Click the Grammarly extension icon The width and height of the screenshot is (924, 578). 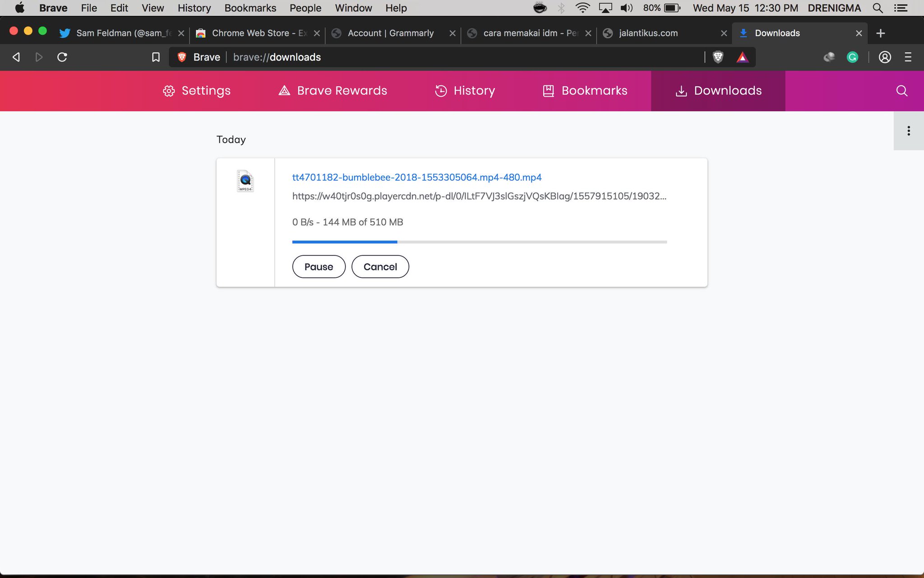pos(852,57)
